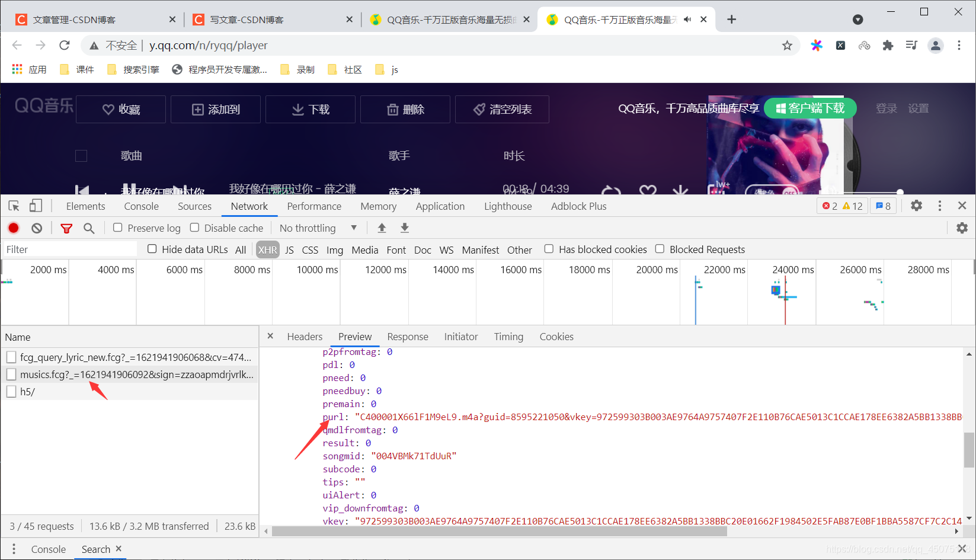The width and height of the screenshot is (976, 560).
Task: Check Blocked Requests option
Action: point(660,249)
